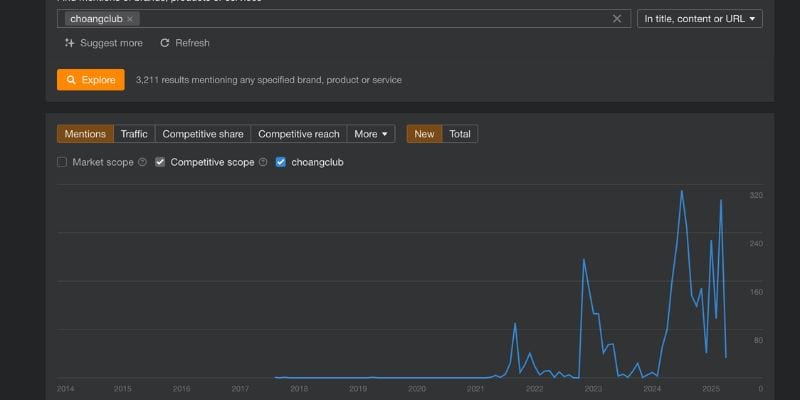Click the Market scope help icon

(142, 162)
